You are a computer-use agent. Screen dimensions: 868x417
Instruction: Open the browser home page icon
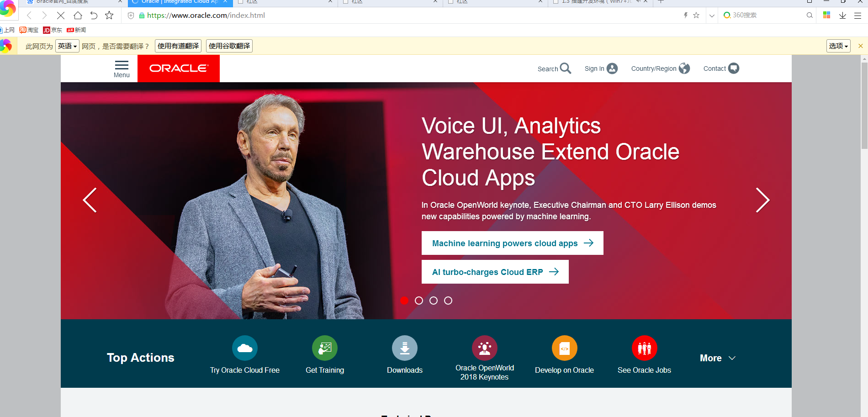pyautogui.click(x=78, y=16)
